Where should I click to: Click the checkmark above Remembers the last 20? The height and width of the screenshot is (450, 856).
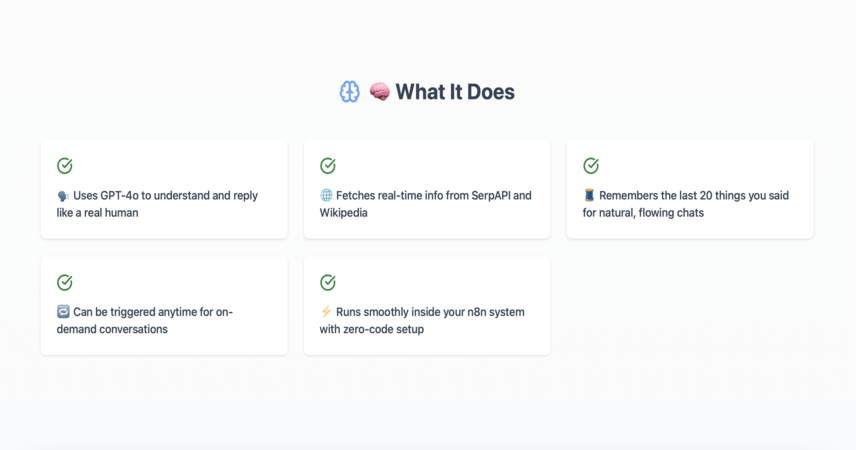(591, 165)
